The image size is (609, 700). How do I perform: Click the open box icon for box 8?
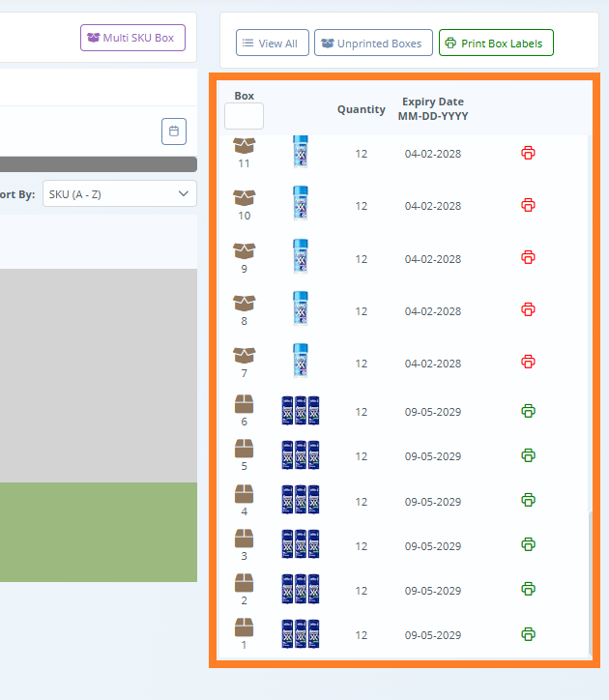point(244,303)
